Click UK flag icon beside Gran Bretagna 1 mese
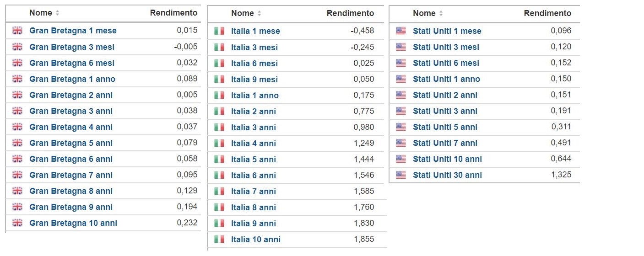Viewport: 644px width, 256px height. [17, 31]
